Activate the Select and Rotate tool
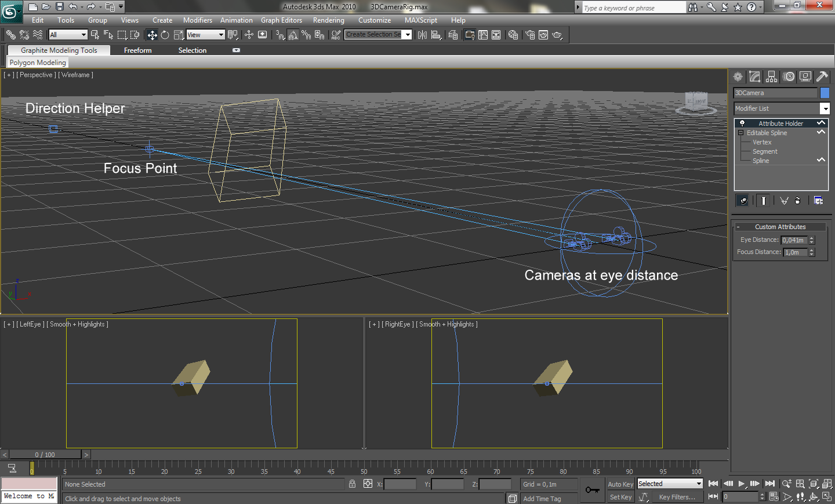The width and height of the screenshot is (835, 504). tap(165, 35)
